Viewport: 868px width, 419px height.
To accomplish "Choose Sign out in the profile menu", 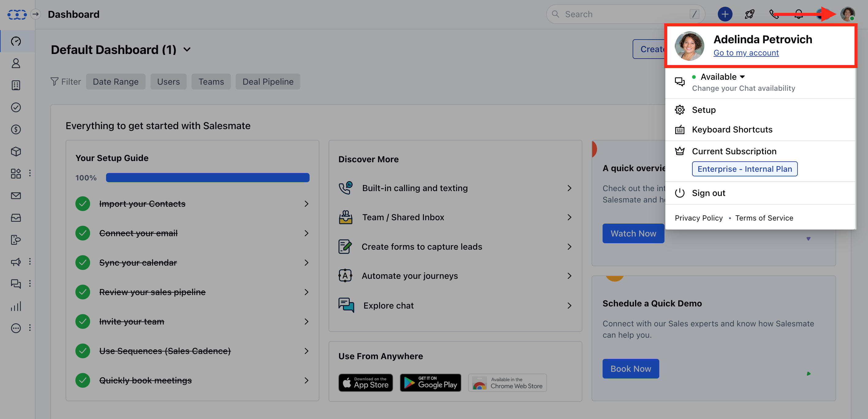I will (x=708, y=193).
